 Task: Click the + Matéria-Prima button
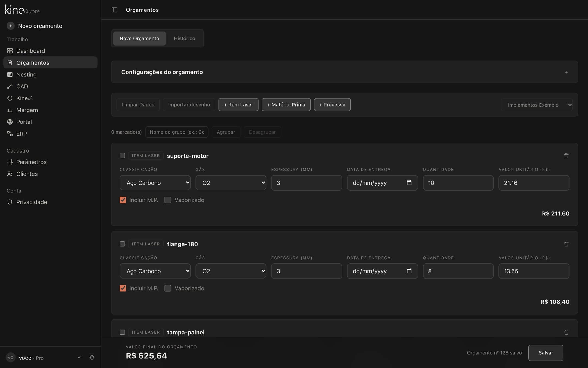(x=286, y=105)
